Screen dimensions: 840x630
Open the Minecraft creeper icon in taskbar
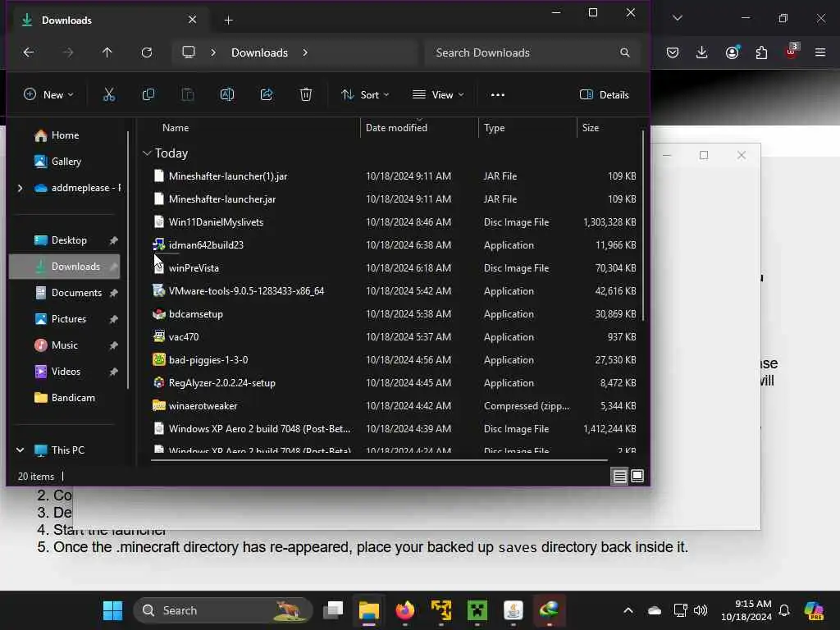[477, 610]
